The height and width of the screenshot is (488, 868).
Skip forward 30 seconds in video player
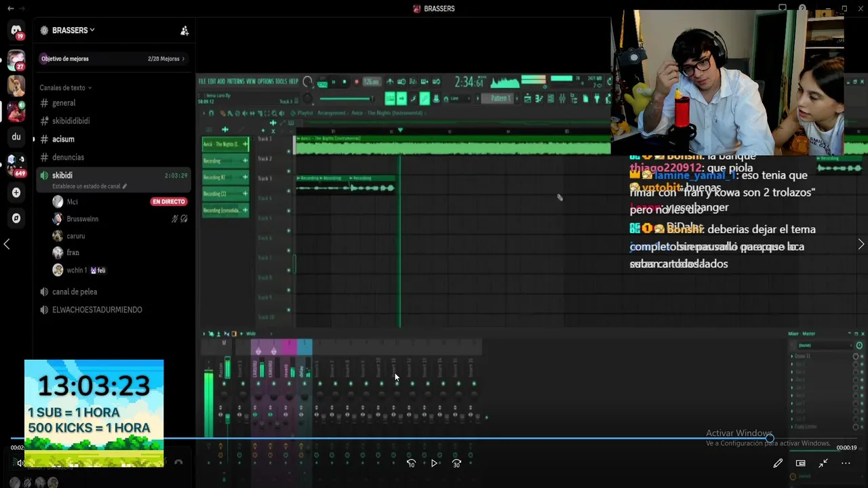coord(456,464)
